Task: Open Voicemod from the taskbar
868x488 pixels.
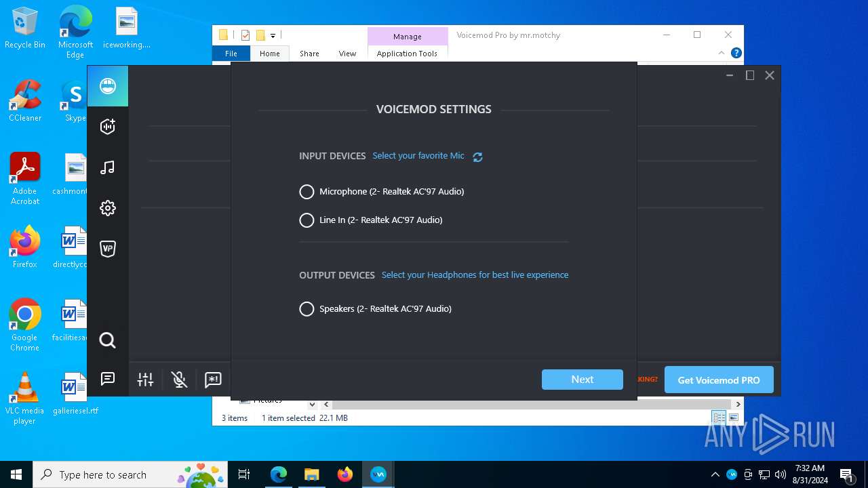Action: pos(378,474)
